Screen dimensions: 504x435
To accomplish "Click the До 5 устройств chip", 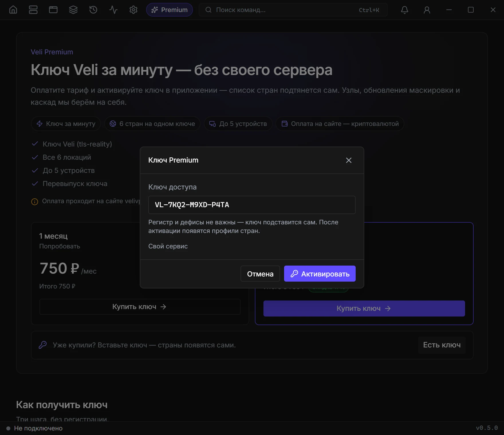I will (238, 124).
